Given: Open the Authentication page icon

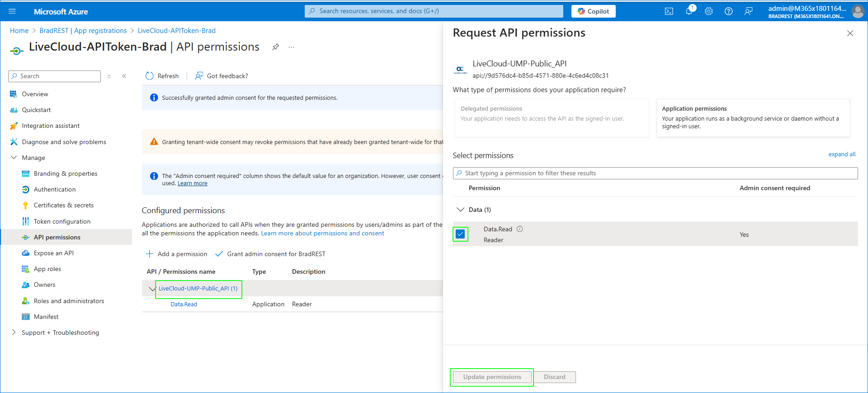Looking at the screenshot, I should (26, 189).
